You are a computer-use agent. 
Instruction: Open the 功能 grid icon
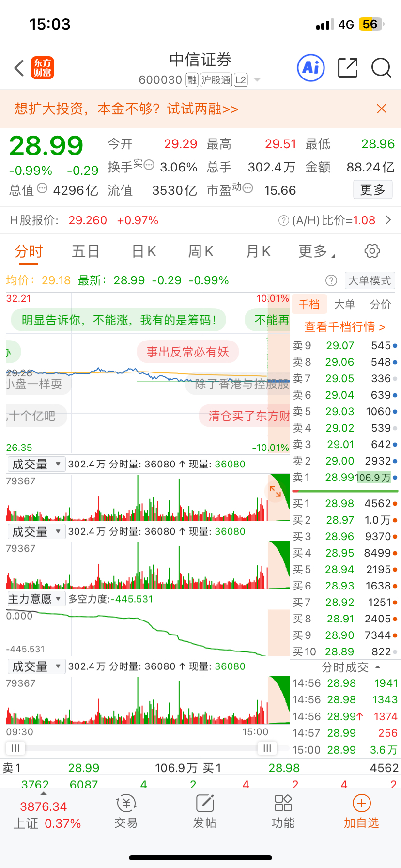pyautogui.click(x=283, y=803)
